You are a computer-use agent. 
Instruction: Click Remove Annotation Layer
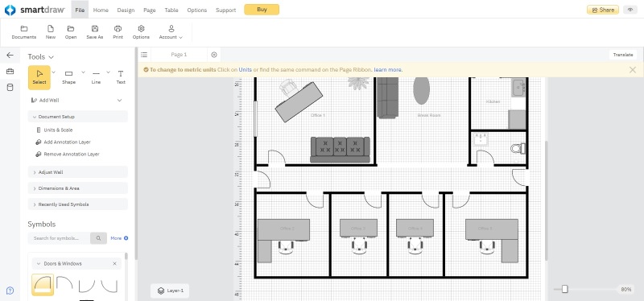click(68, 155)
